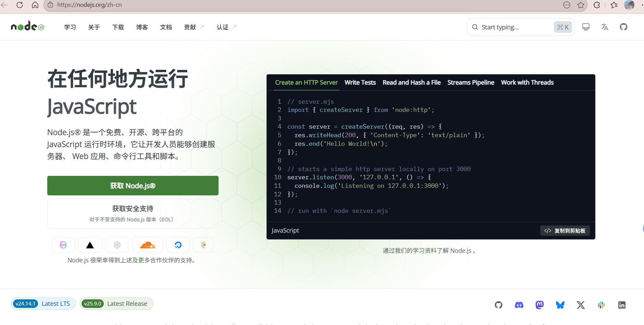
Task: Switch to the Write Tests tab
Action: click(x=360, y=82)
